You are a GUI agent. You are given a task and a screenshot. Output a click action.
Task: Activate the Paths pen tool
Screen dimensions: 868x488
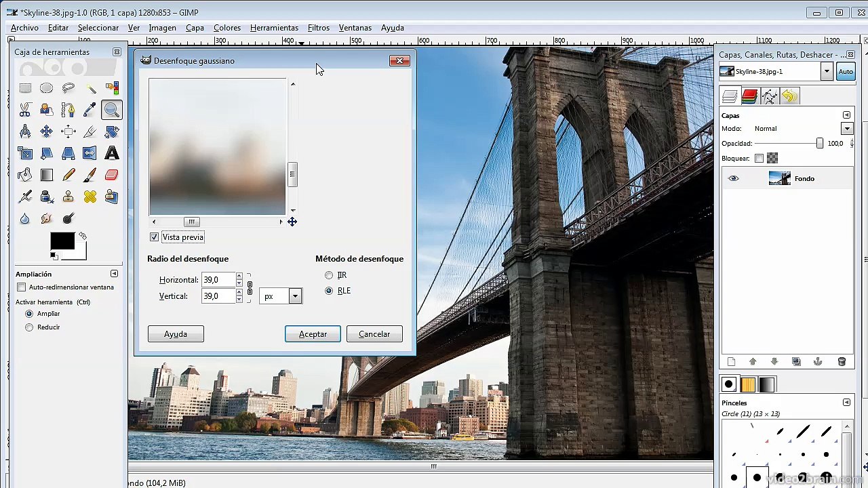click(68, 110)
